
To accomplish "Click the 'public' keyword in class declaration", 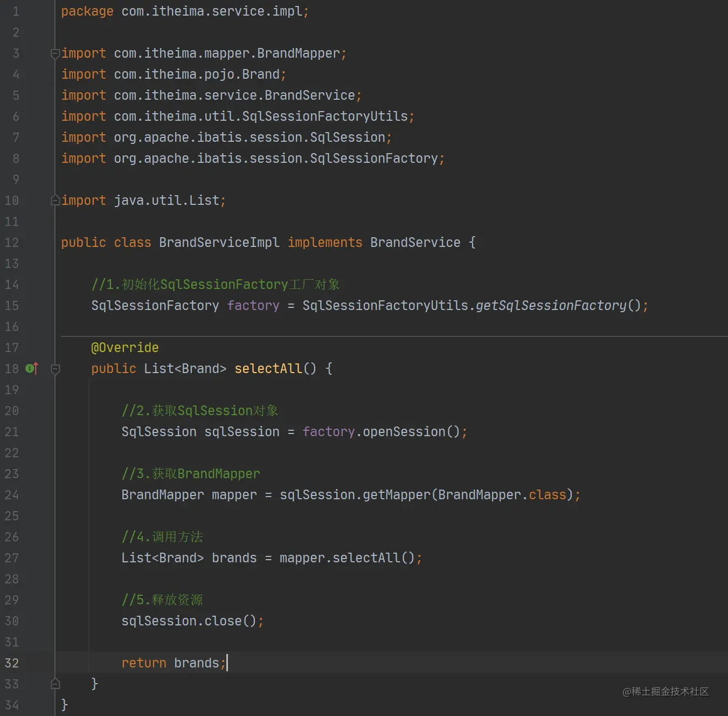I will [x=84, y=243].
